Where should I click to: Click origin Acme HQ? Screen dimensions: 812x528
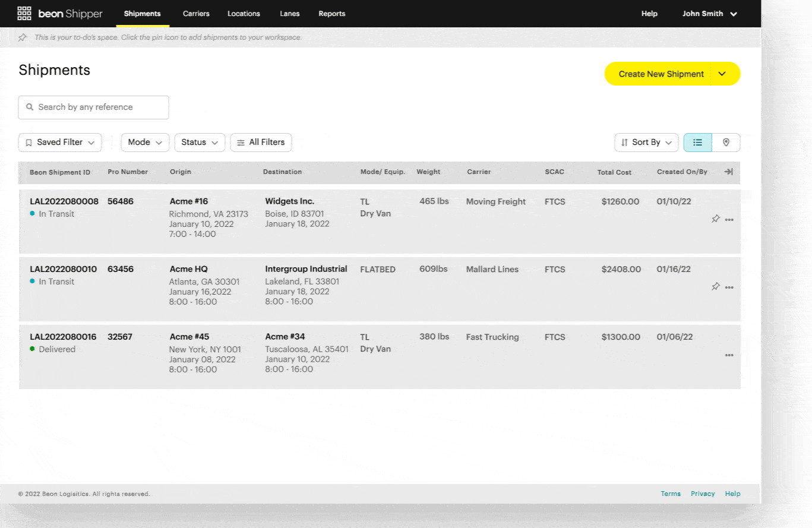tap(189, 269)
